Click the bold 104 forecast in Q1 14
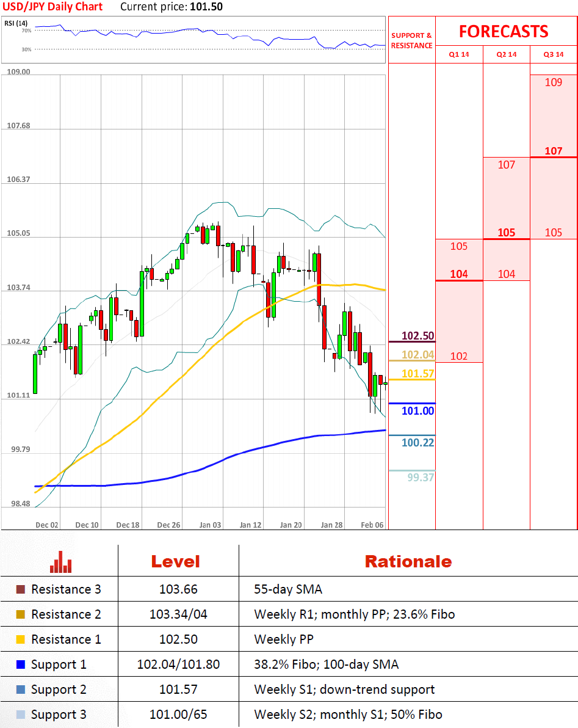The width and height of the screenshot is (578, 728). coord(459,274)
